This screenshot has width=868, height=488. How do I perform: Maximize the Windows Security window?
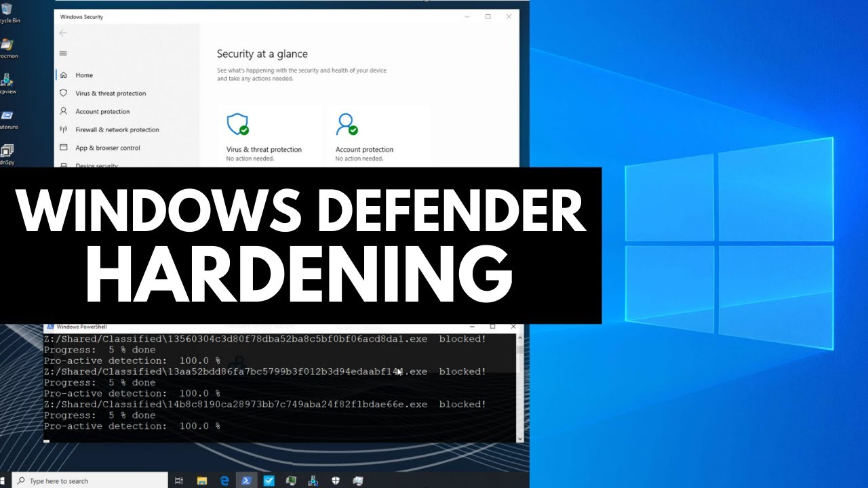coord(488,16)
